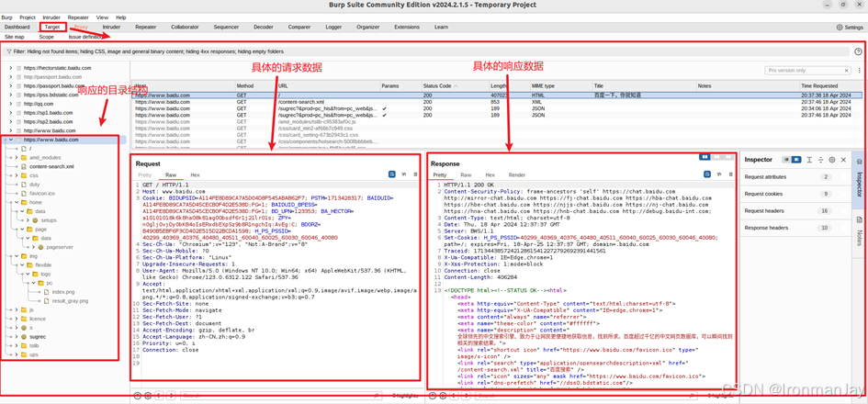Image resolution: width=868 pixels, height=404 pixels.
Task: Open the Scope sub-tab
Action: point(47,37)
